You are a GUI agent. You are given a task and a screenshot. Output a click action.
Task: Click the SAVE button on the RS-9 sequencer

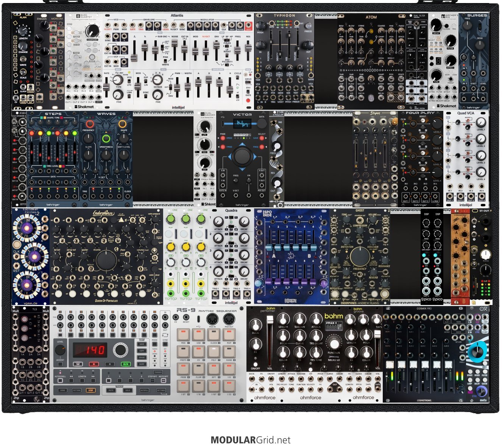142,344
